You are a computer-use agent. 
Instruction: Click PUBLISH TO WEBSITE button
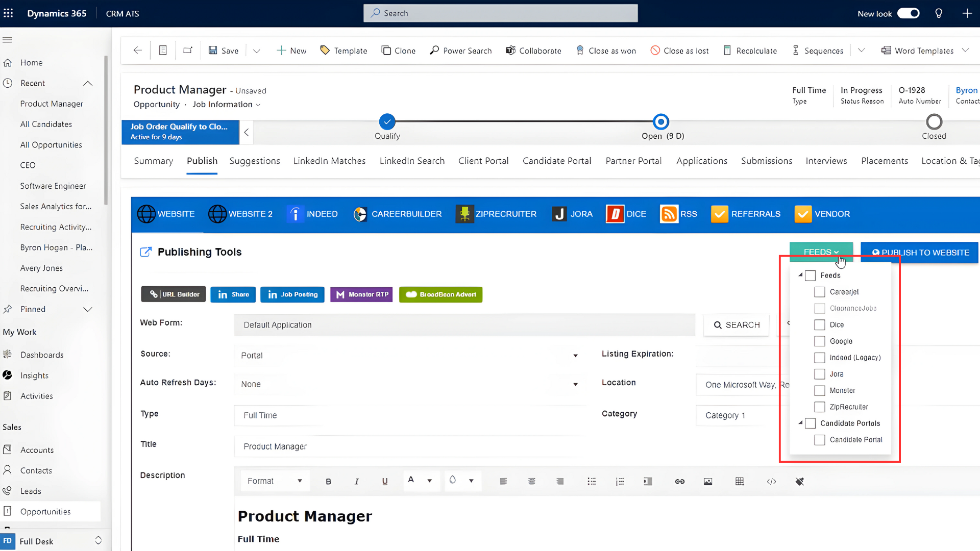tap(919, 253)
